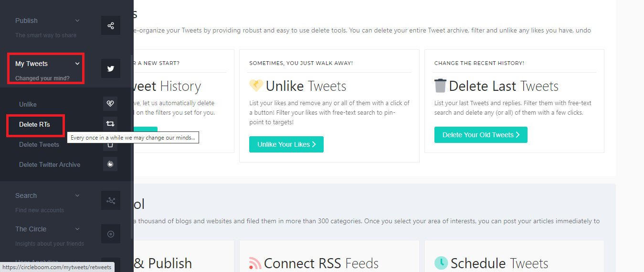Click The Circle target icon
Screen dimensions: 644x272
pyautogui.click(x=111, y=234)
